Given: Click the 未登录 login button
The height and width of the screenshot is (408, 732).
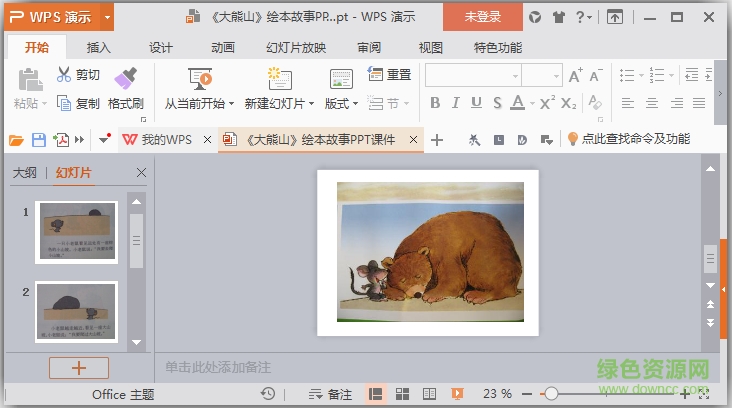Looking at the screenshot, I should point(483,17).
